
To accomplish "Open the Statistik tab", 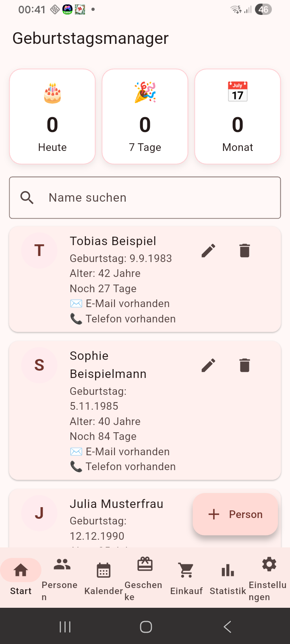I will (x=228, y=578).
